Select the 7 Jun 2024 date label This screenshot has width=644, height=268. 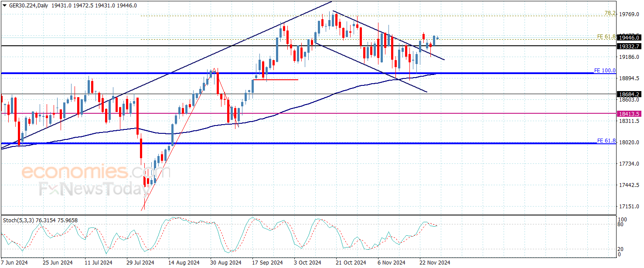pyautogui.click(x=15, y=263)
